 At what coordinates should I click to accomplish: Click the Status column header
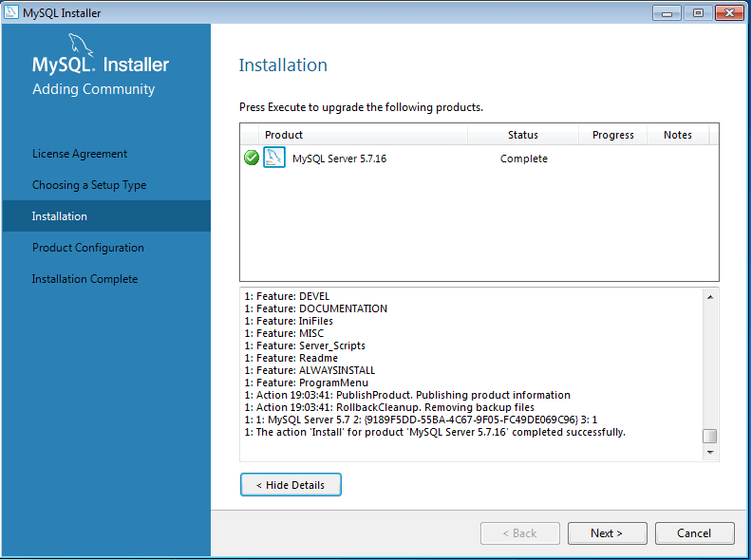(523, 135)
